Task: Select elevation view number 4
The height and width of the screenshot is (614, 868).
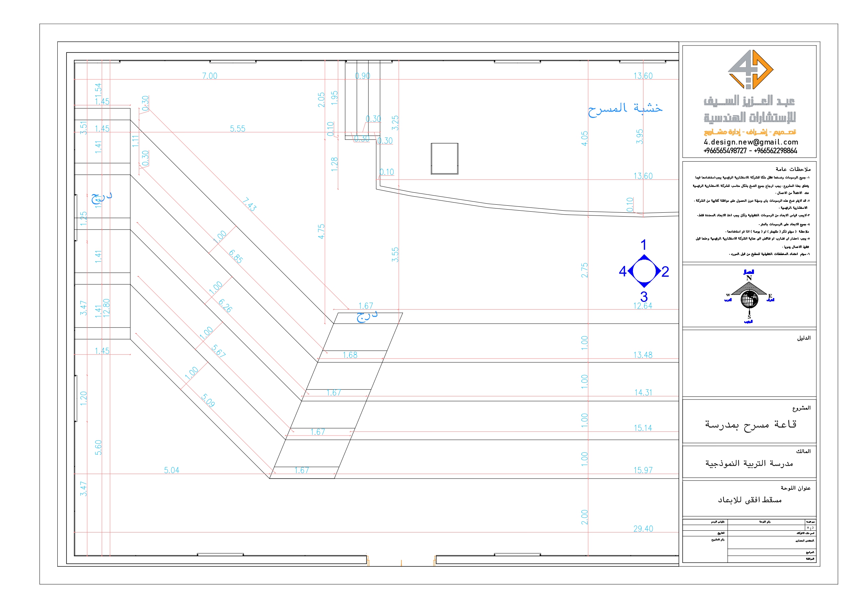Action: 622,271
